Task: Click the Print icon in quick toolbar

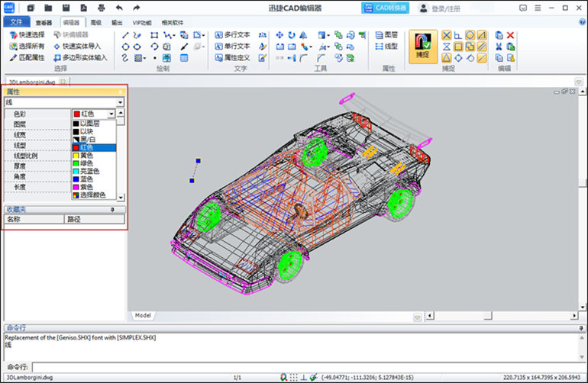Action: coord(102,8)
